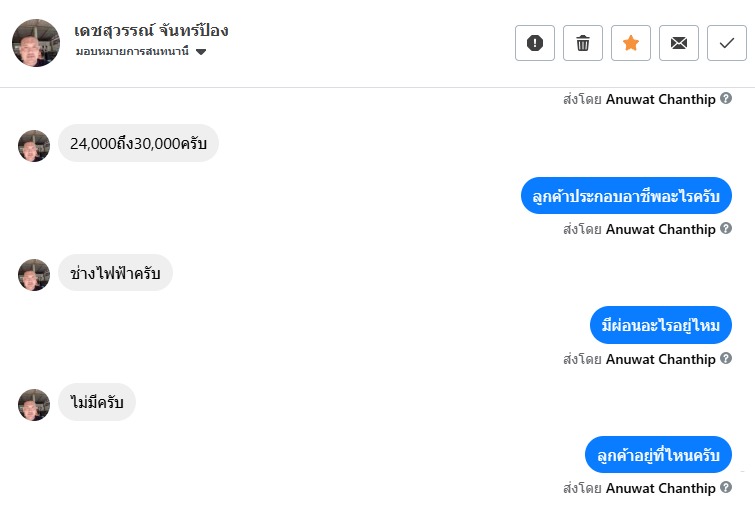Click the report spam exclamation icon
The width and height of the screenshot is (755, 518).
point(535,43)
